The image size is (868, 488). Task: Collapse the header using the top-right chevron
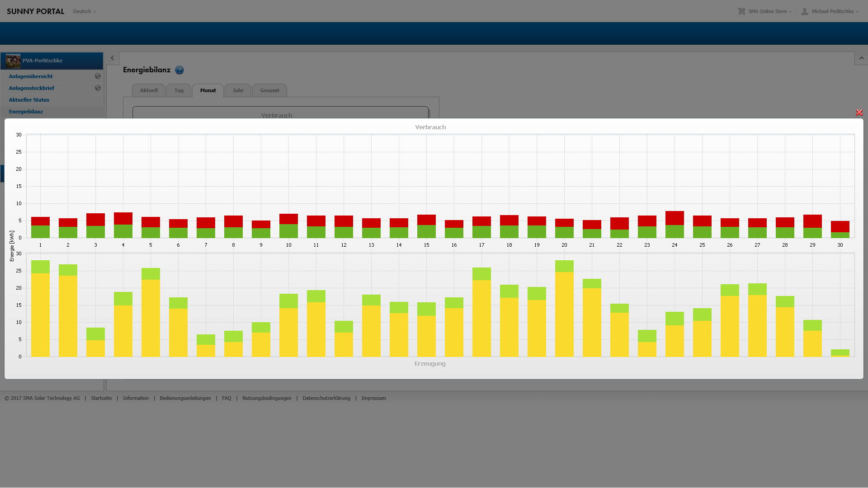pyautogui.click(x=861, y=58)
